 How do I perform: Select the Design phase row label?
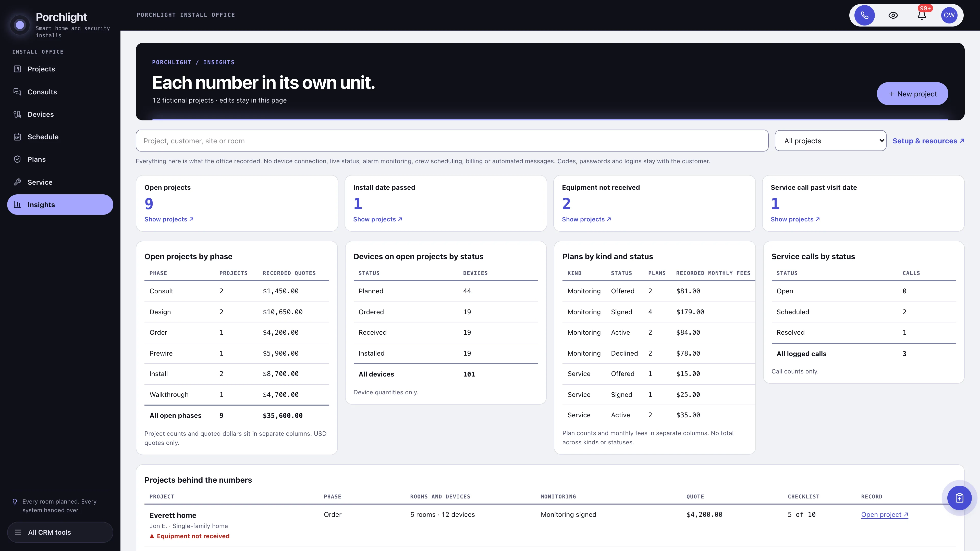pyautogui.click(x=160, y=312)
